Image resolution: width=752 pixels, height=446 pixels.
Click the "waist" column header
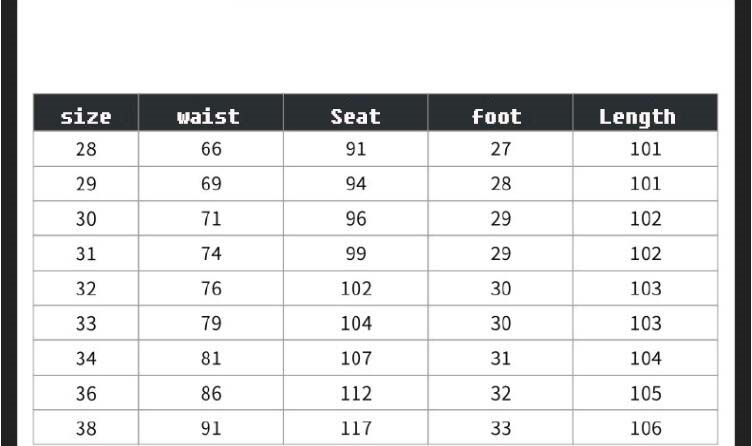[x=209, y=116]
